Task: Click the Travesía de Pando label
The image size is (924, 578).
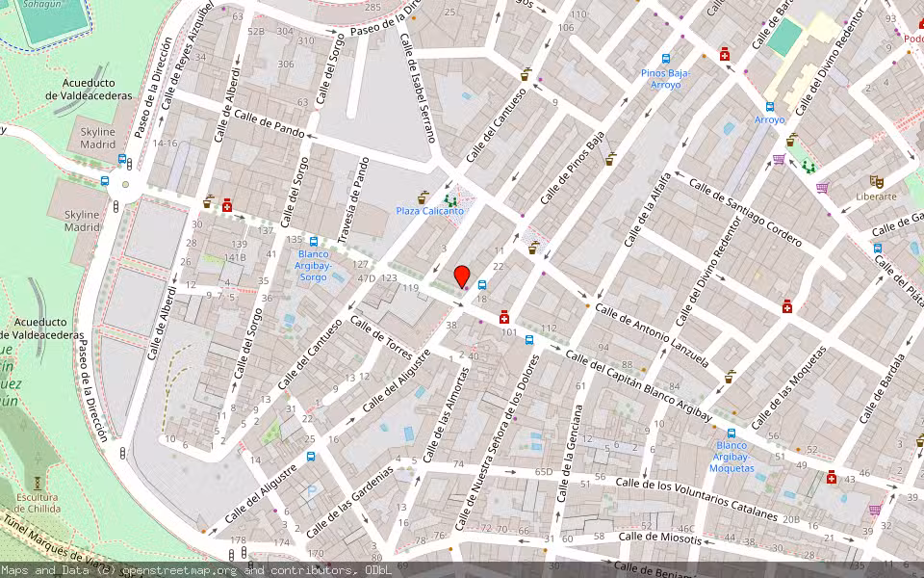Action: 353,200
